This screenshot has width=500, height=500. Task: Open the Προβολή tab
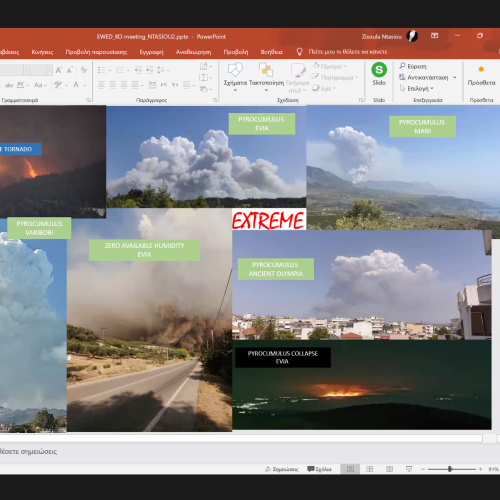[x=236, y=52]
